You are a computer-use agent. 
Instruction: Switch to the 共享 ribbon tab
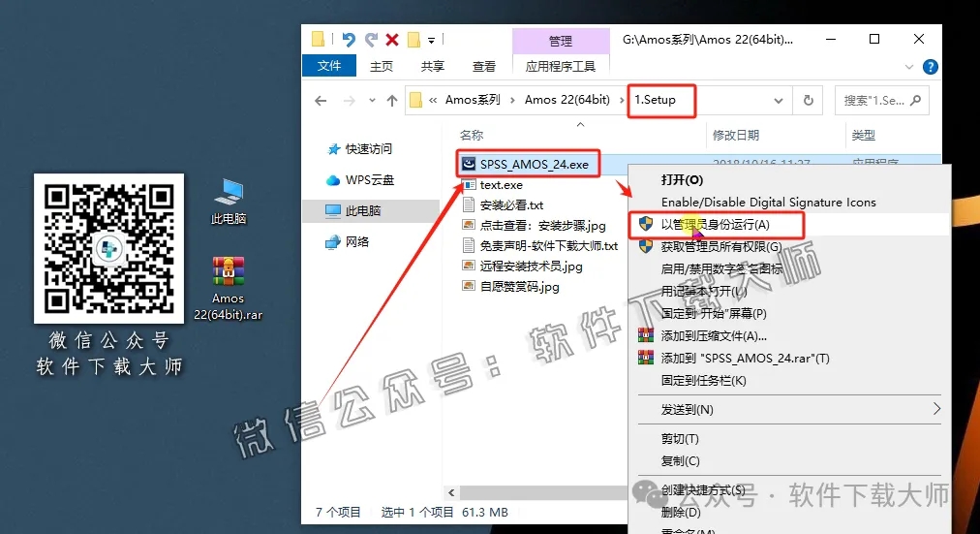(x=433, y=66)
